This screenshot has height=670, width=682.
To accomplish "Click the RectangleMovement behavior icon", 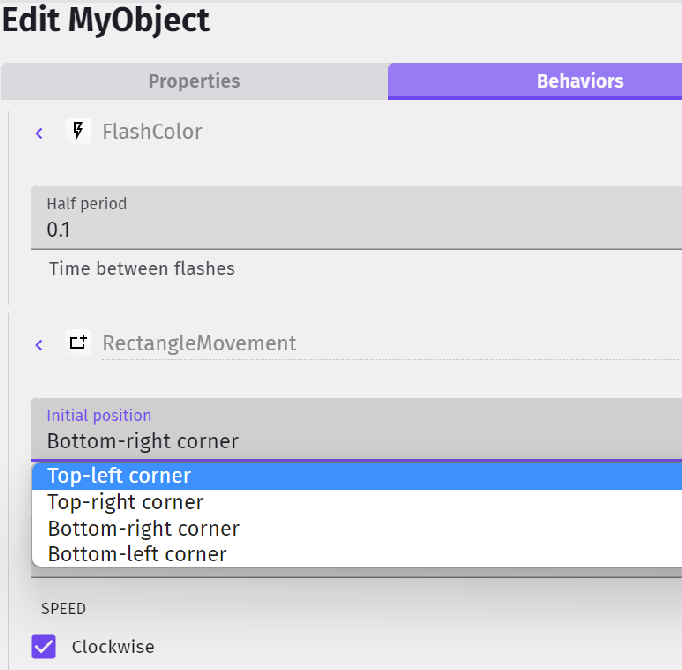I will tap(78, 343).
